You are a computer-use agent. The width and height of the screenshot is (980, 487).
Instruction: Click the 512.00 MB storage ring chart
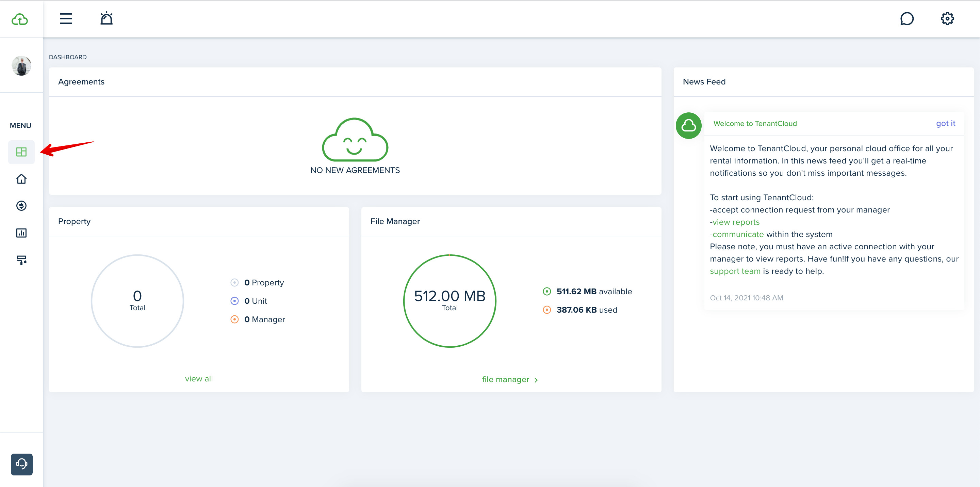(450, 301)
